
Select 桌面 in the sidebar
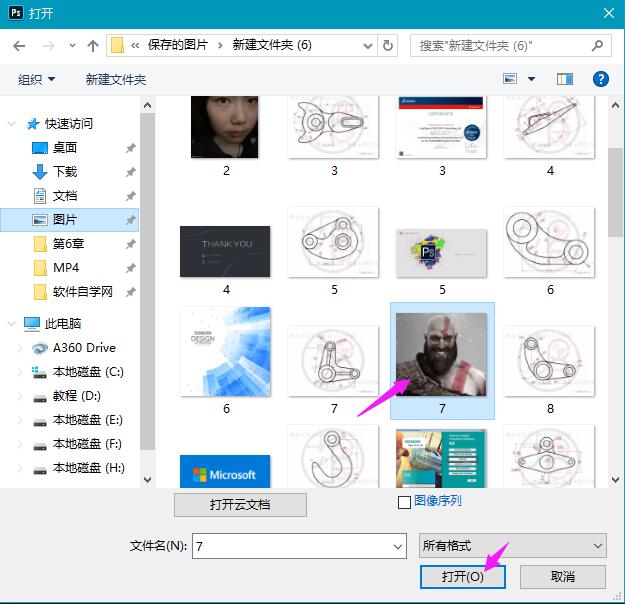(x=65, y=148)
